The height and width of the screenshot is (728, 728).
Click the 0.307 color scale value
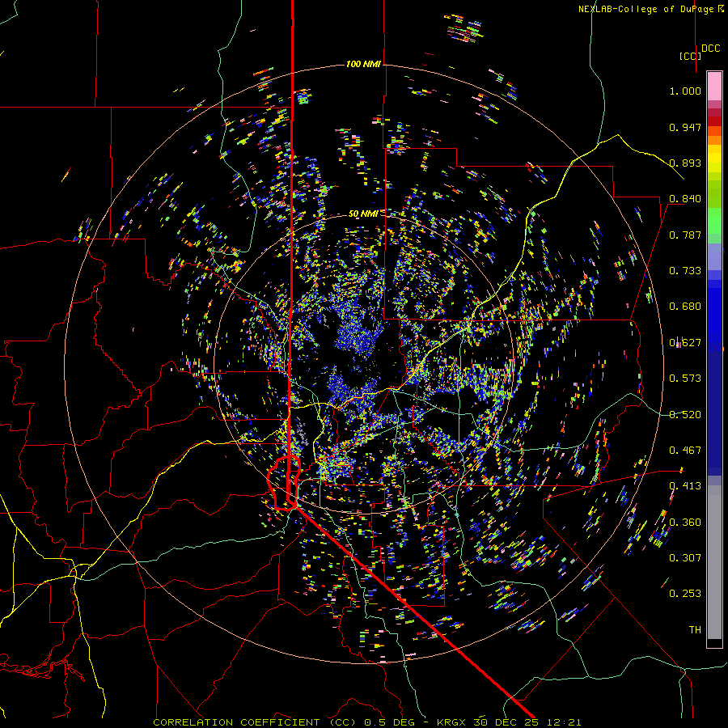coord(685,558)
